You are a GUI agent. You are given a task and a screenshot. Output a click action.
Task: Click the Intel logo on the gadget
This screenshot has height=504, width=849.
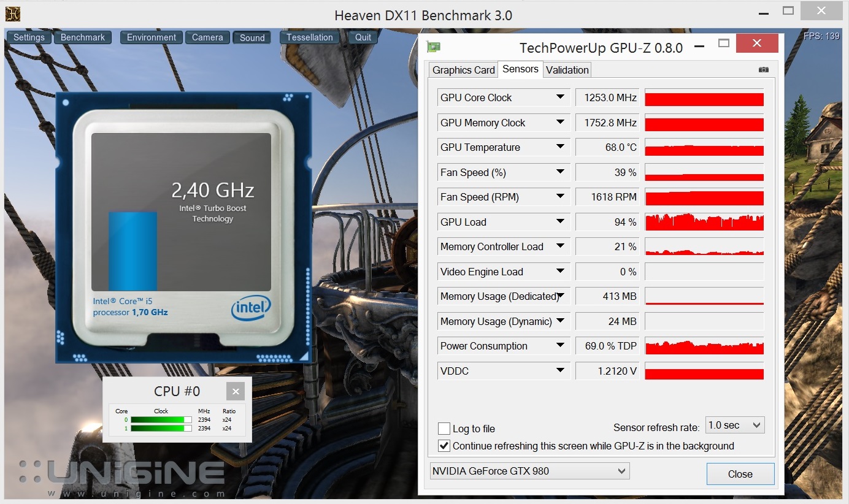pos(251,308)
